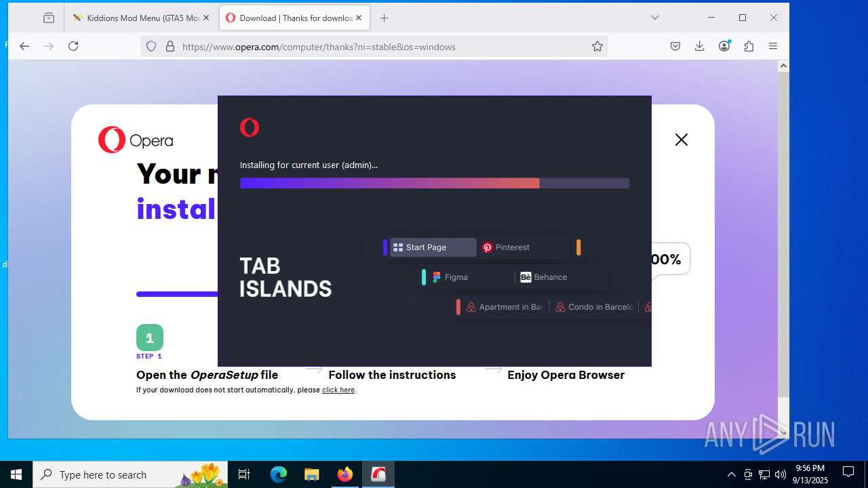The width and height of the screenshot is (868, 488).
Task: Click the Start Page tab in installer graphic
Action: coord(433,247)
